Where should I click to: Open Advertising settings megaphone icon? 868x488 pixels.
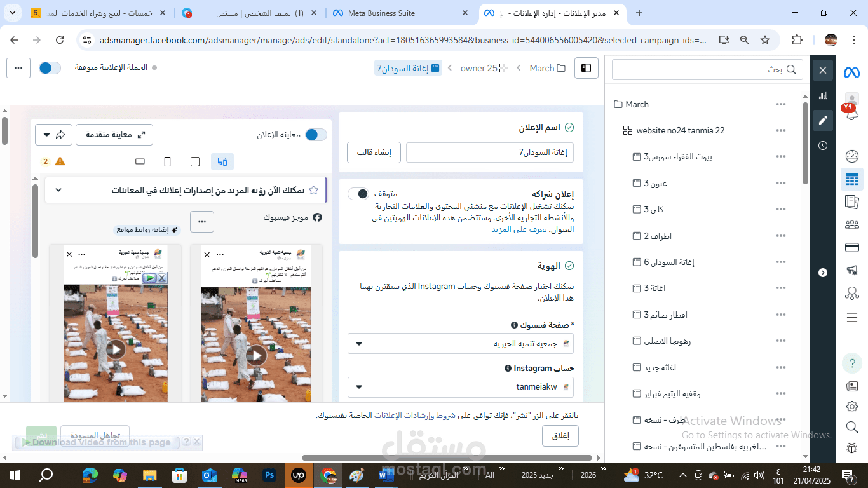852,270
